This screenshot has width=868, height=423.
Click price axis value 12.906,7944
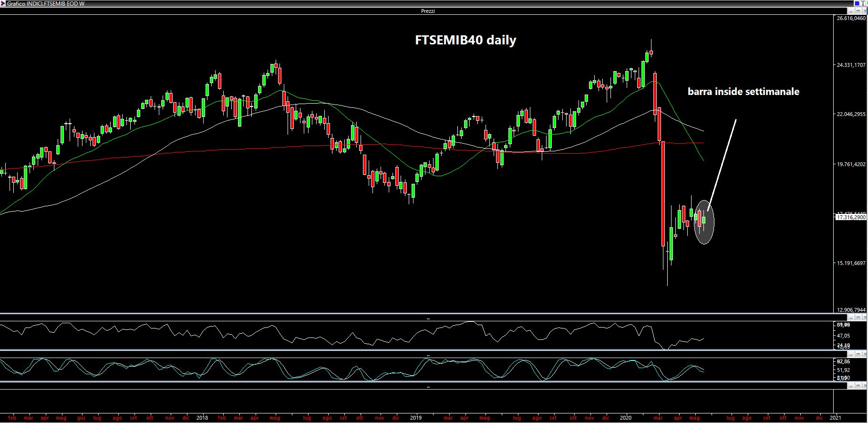click(x=851, y=310)
